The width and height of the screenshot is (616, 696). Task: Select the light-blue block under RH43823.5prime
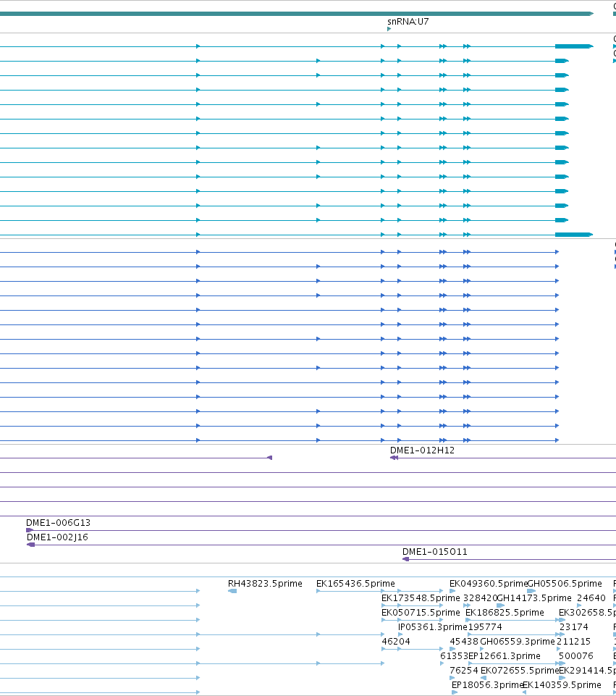(232, 591)
